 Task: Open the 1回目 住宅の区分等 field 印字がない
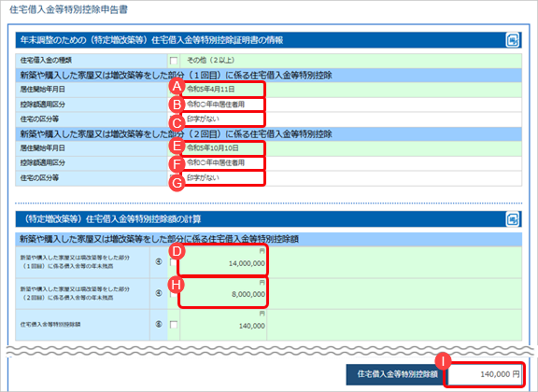(222, 119)
